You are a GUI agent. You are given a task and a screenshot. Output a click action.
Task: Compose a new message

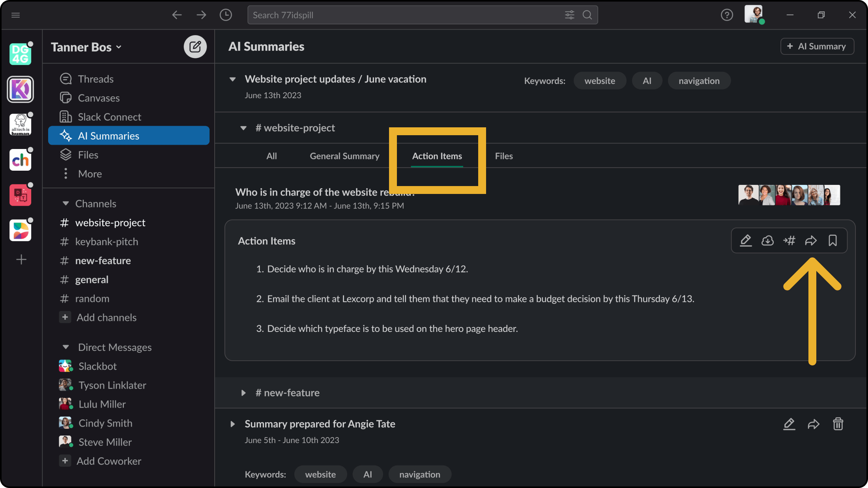(x=195, y=47)
